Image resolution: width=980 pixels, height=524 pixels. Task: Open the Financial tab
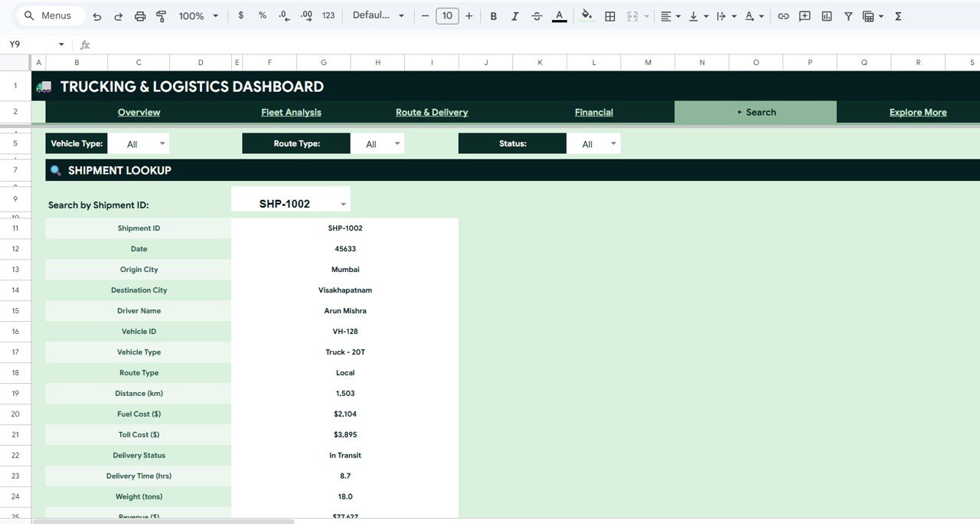[593, 112]
